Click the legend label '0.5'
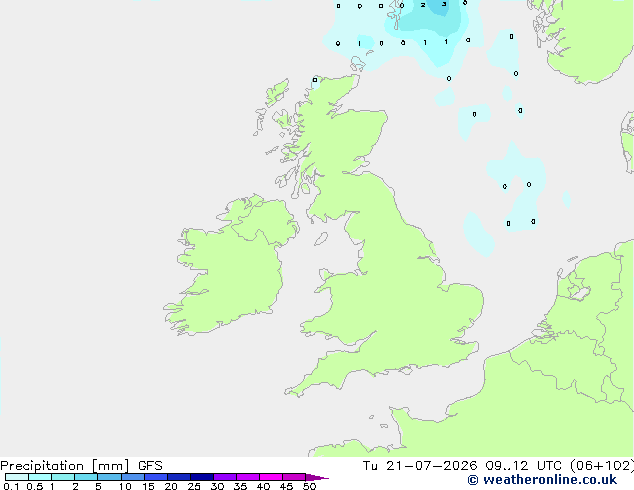 (x=35, y=486)
